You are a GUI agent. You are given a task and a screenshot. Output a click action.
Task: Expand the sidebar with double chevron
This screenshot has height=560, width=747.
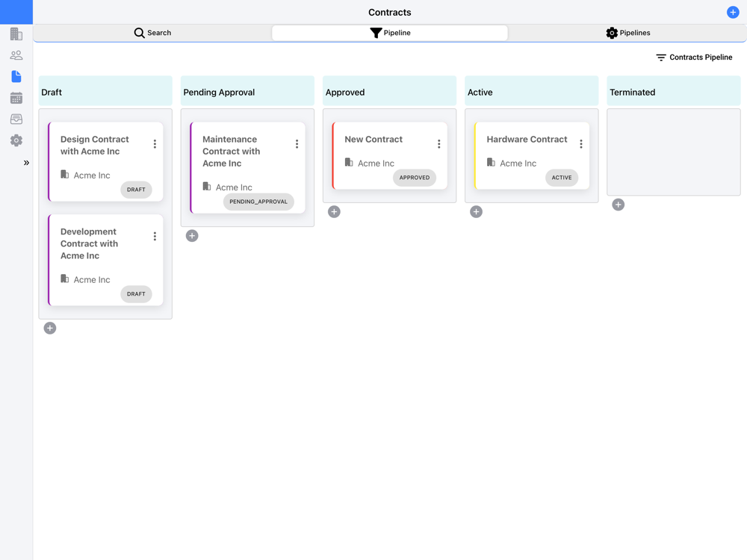(x=26, y=163)
